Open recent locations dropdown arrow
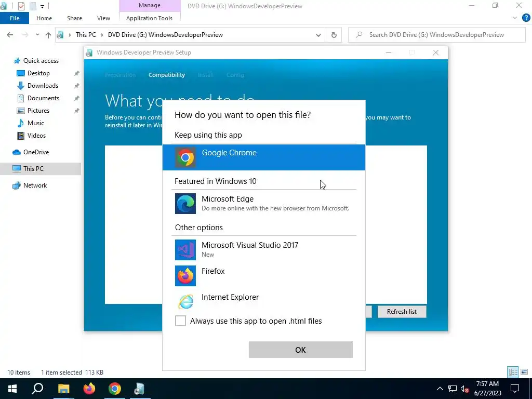Image resolution: width=532 pixels, height=399 pixels. pyautogui.click(x=37, y=35)
